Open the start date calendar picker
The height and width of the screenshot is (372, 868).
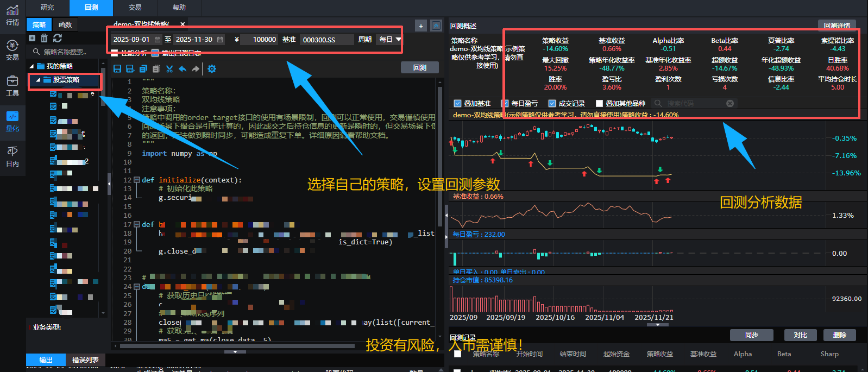coord(158,40)
